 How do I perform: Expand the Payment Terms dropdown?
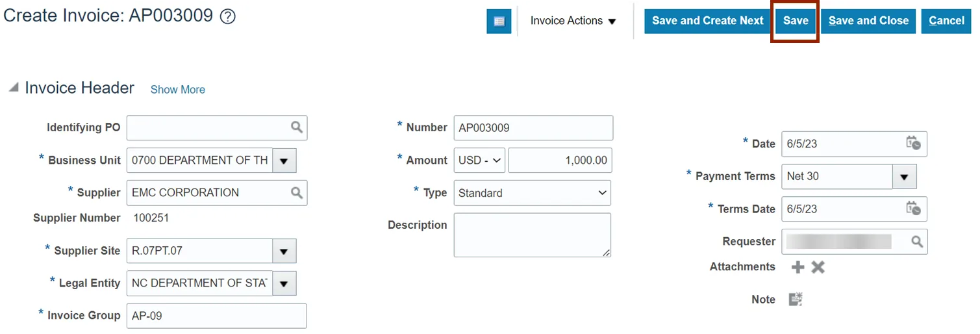[x=904, y=176]
